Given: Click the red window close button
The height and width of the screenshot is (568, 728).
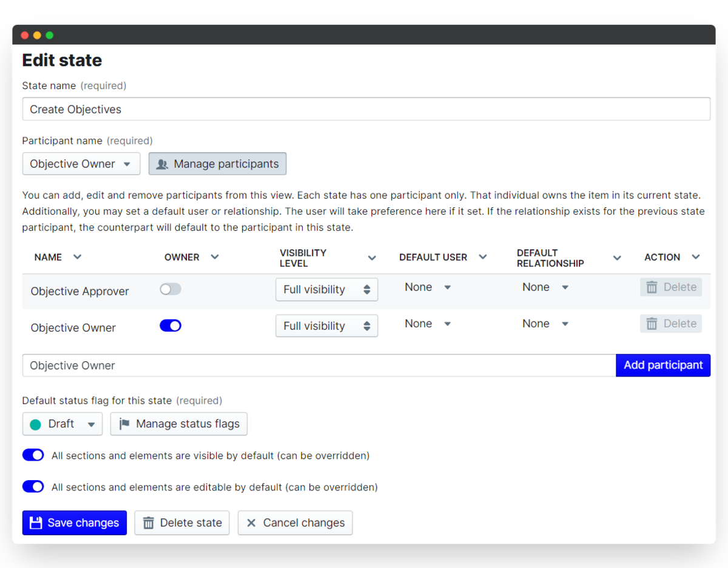Looking at the screenshot, I should click(25, 35).
